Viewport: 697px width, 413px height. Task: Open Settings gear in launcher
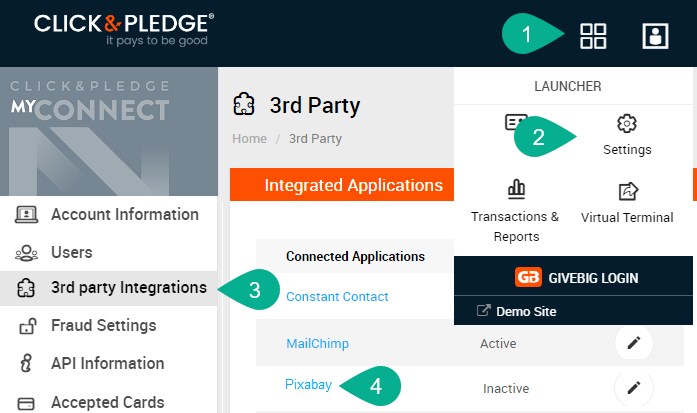(627, 123)
